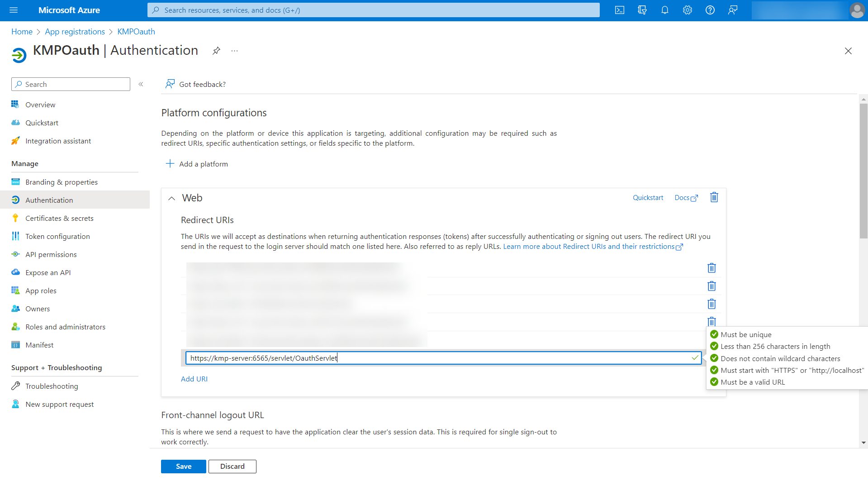The image size is (868, 481).
Task: Click the Add a platform plus icon
Action: tap(170, 164)
